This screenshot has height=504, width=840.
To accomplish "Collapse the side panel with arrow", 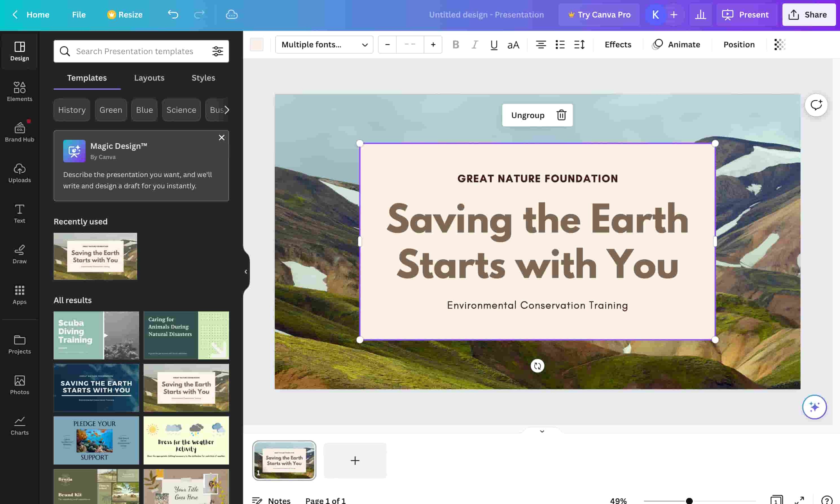I will coord(246,272).
